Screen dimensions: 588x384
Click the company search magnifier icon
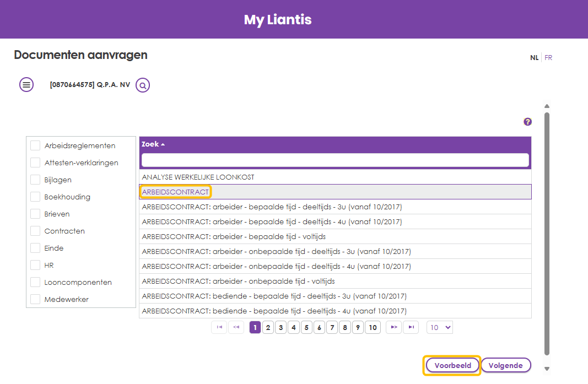(x=143, y=85)
